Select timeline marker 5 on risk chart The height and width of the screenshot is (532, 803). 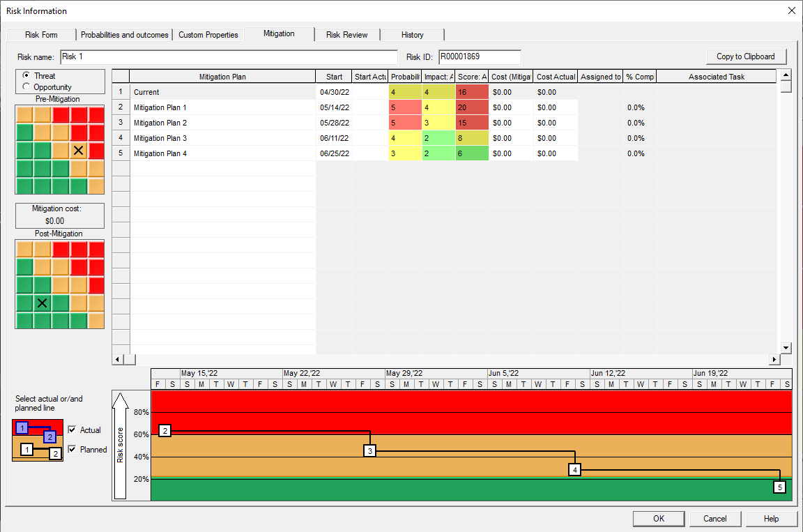tap(779, 487)
